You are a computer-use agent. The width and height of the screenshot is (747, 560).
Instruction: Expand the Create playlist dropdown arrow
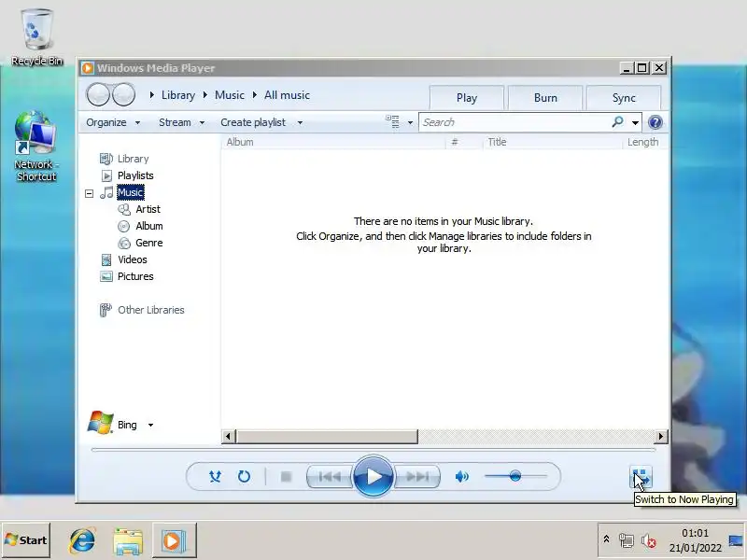(x=300, y=123)
